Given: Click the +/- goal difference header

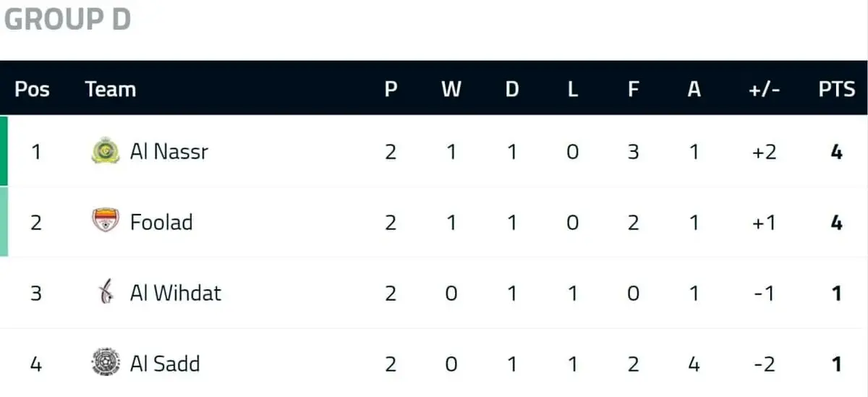Looking at the screenshot, I should [x=764, y=90].
